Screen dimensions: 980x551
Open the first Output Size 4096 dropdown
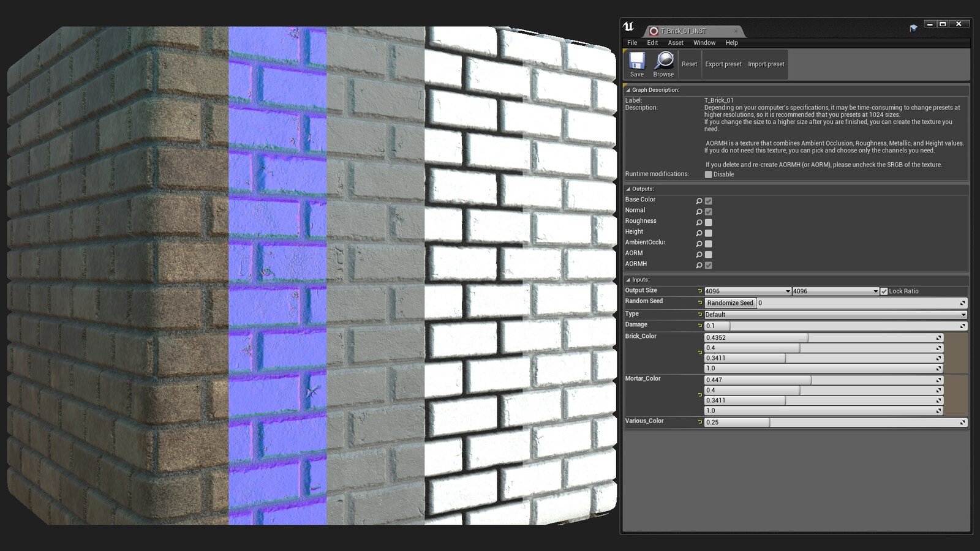[x=747, y=291]
